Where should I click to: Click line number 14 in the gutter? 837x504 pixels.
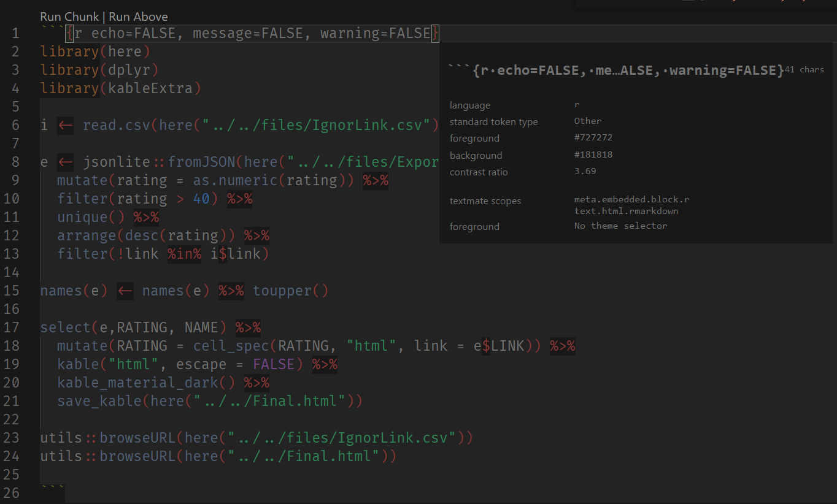[10, 272]
